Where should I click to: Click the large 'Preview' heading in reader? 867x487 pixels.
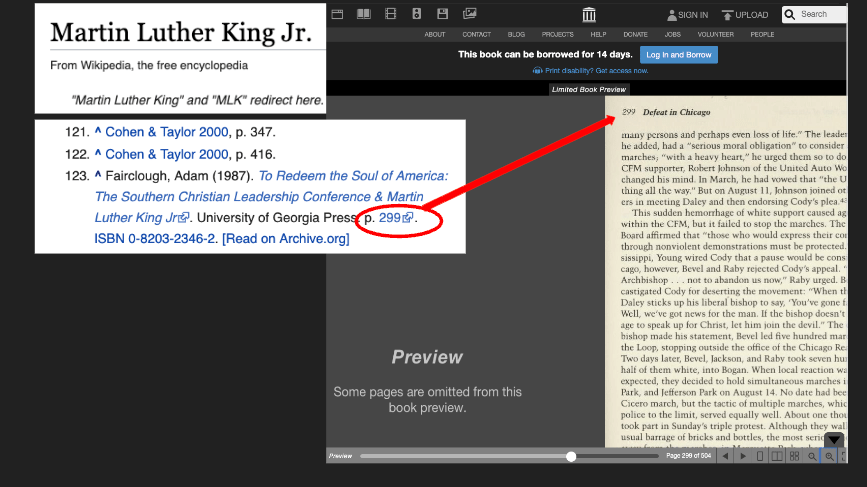tap(427, 357)
